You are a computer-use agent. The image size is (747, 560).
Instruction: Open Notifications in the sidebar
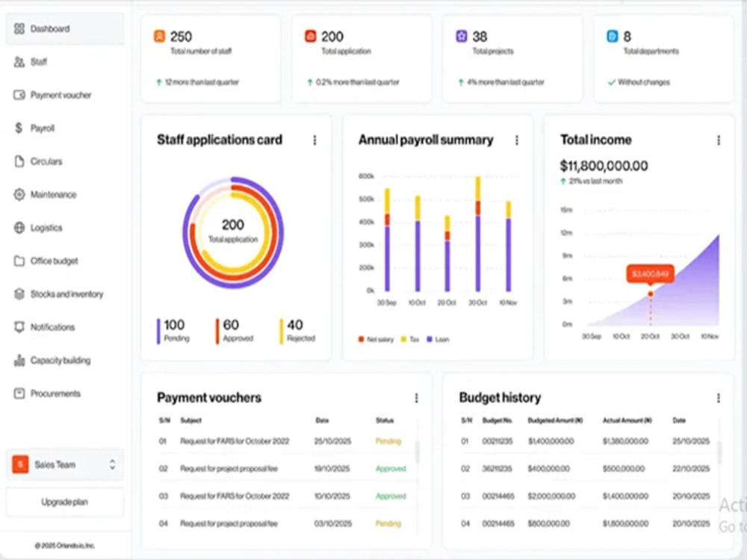click(x=65, y=327)
